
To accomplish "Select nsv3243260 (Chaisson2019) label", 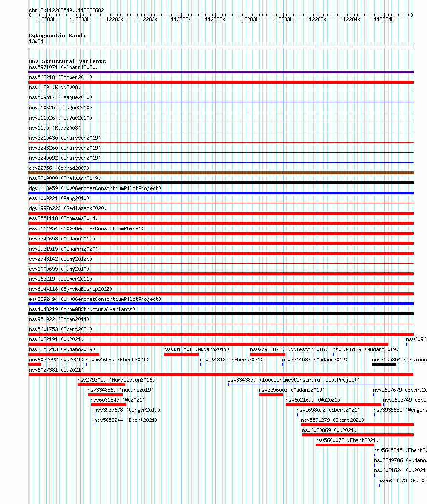I will point(65,148).
